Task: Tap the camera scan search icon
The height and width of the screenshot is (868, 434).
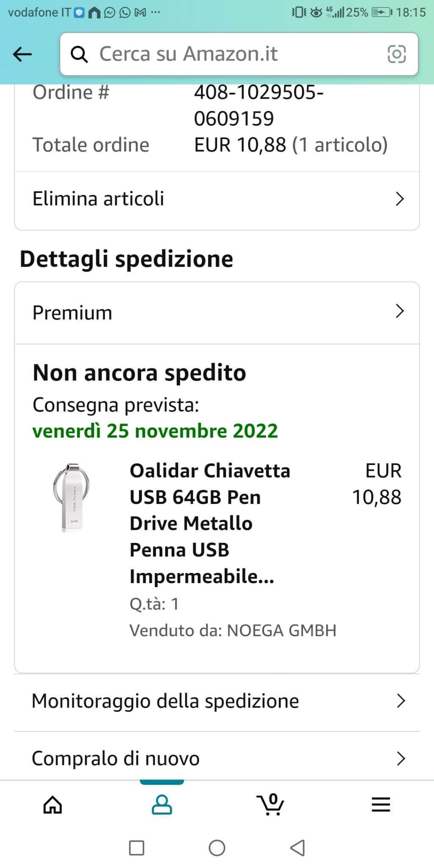Action: (x=396, y=54)
